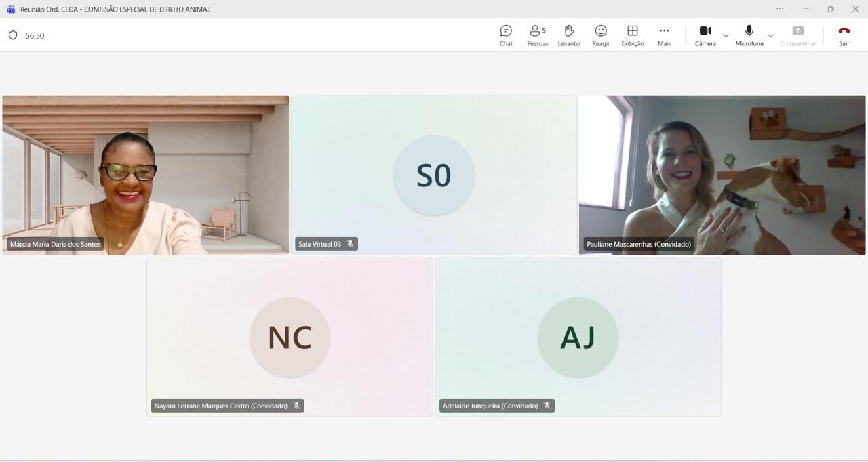
Task: Select Pauliane Mascarenhas video tile
Action: coord(722,175)
